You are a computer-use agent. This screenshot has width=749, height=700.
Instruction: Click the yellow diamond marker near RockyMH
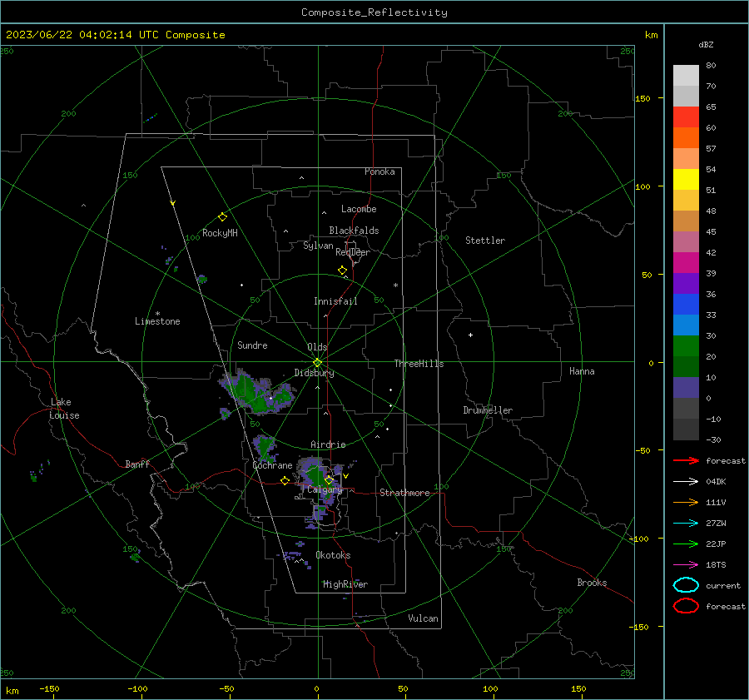(x=222, y=217)
